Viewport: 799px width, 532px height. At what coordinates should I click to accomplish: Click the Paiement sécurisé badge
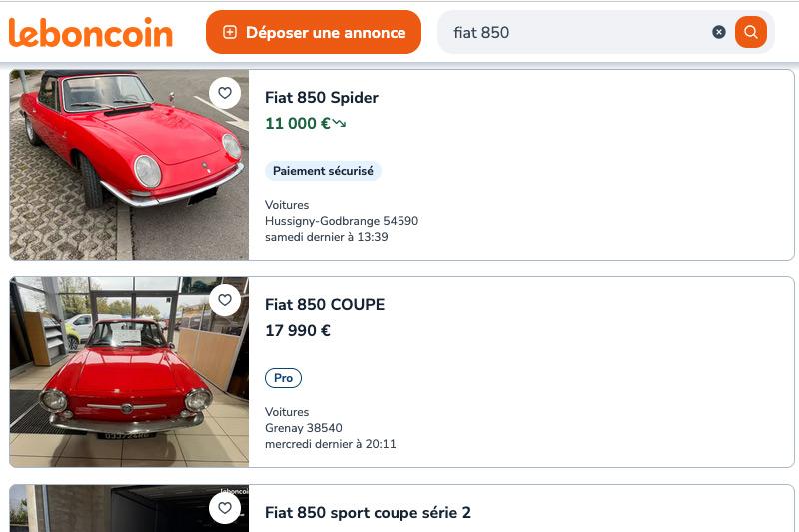click(323, 171)
